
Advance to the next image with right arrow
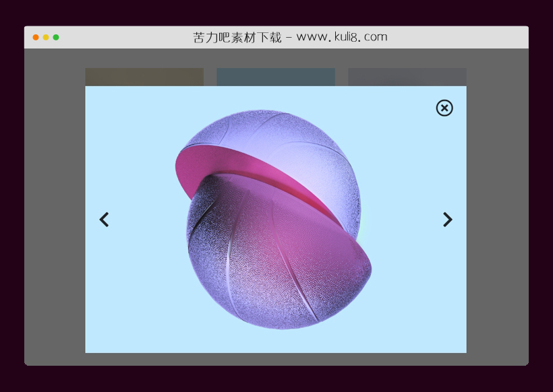447,220
